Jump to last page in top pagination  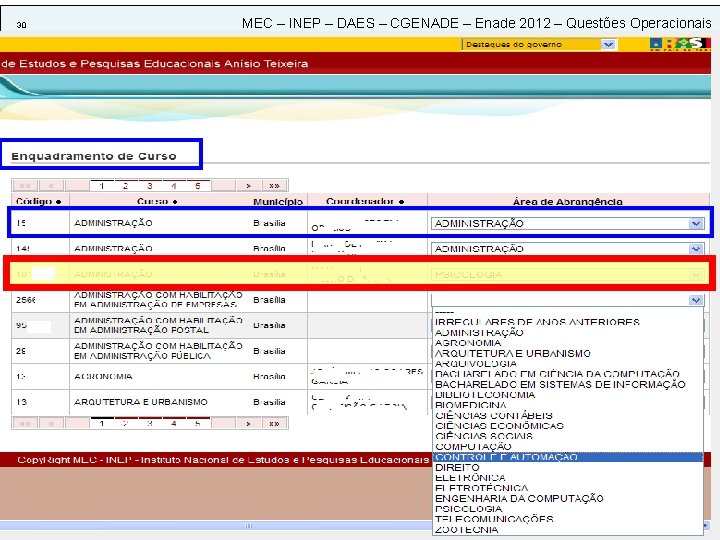tap(275, 186)
